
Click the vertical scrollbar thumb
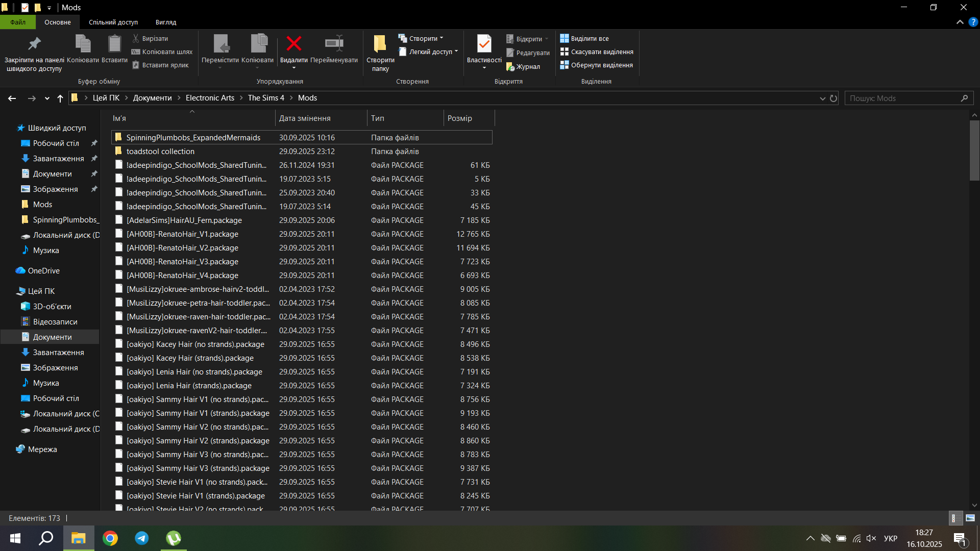click(x=974, y=151)
